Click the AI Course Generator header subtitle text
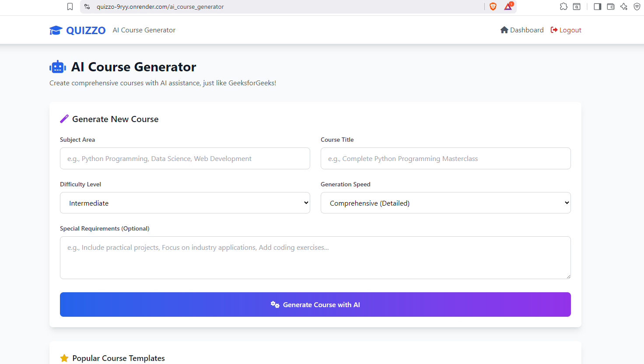The height and width of the screenshot is (364, 644). click(x=144, y=30)
